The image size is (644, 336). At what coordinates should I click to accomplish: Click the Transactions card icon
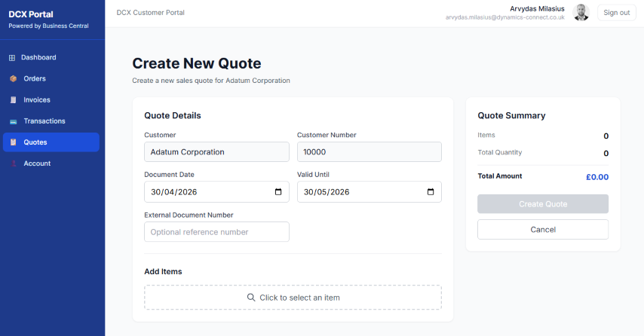tap(13, 121)
